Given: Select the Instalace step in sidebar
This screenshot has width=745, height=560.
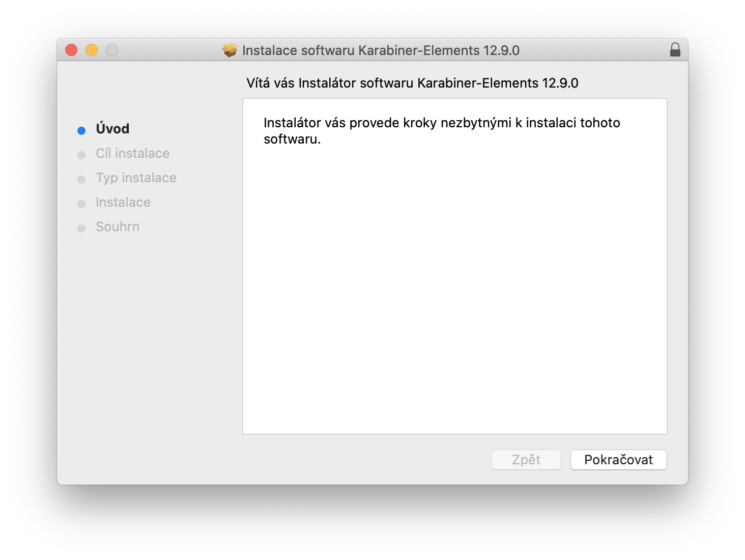Looking at the screenshot, I should tap(123, 202).
